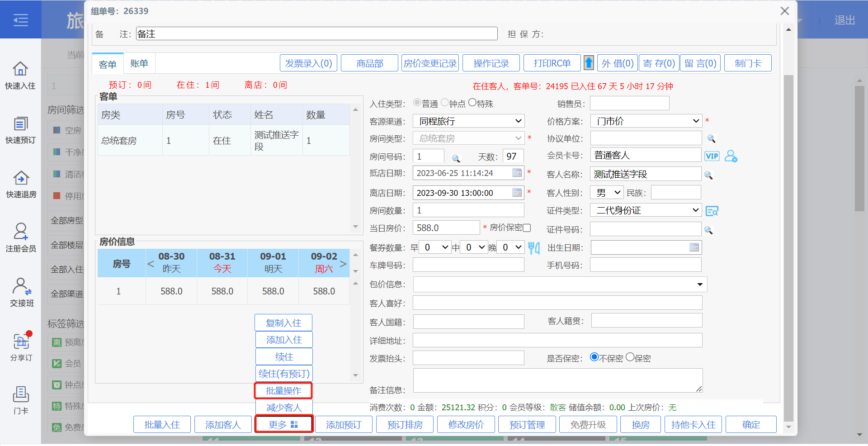
Task: Show previous dates in 房价信息 table
Action: (x=151, y=263)
